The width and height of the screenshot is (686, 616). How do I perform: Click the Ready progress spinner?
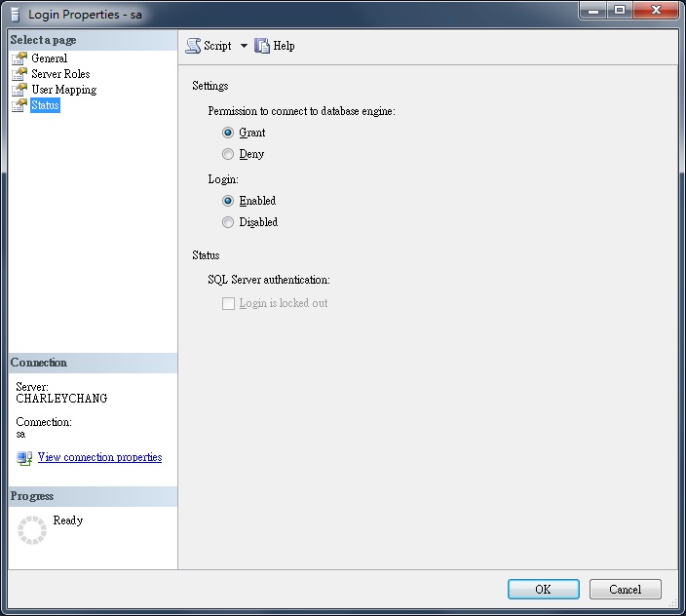pos(32,530)
